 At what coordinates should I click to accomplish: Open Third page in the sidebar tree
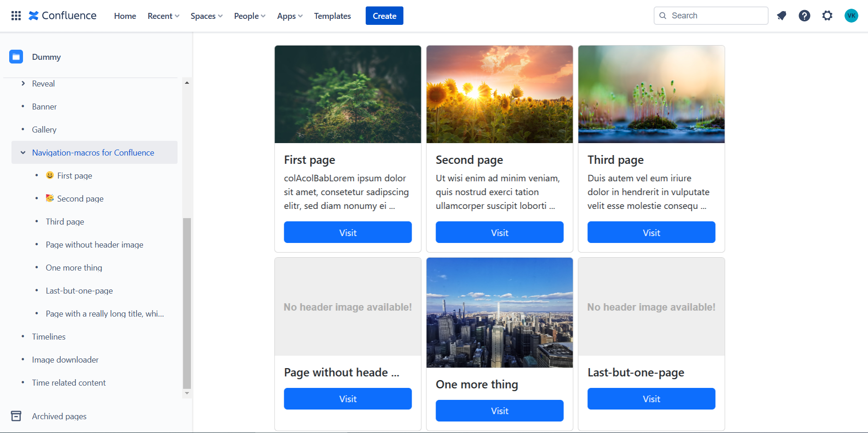pyautogui.click(x=65, y=221)
